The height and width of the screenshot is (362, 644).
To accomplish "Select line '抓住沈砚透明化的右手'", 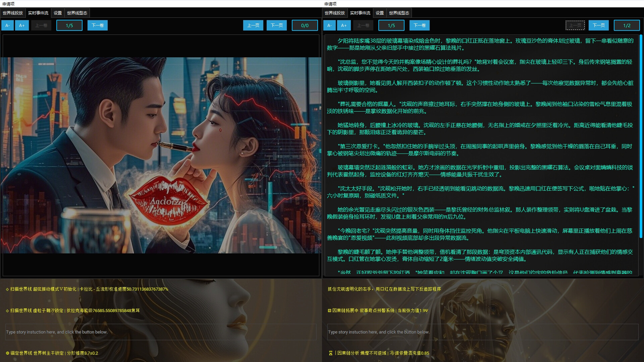I will [384, 289].
